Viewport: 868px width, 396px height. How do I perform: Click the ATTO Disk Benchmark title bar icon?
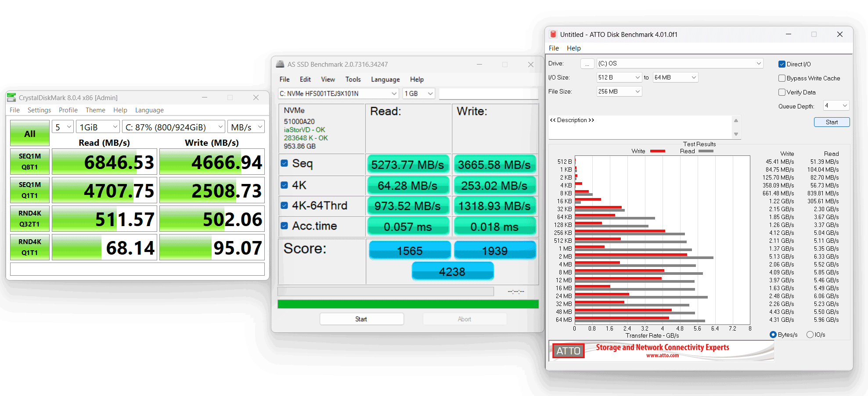[553, 34]
